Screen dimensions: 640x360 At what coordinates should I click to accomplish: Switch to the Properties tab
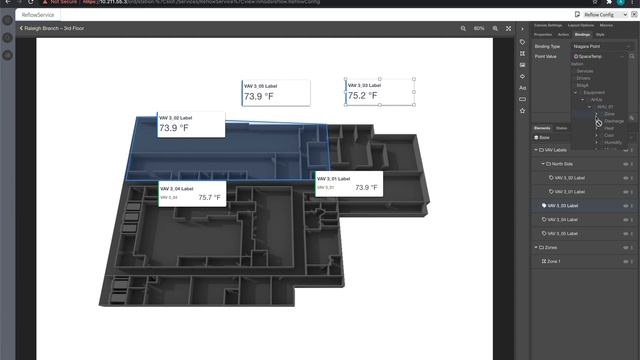543,35
